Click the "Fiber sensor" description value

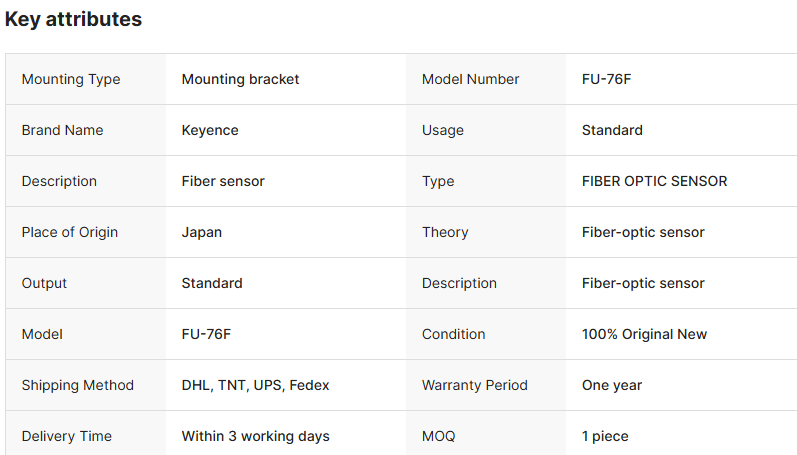point(223,181)
